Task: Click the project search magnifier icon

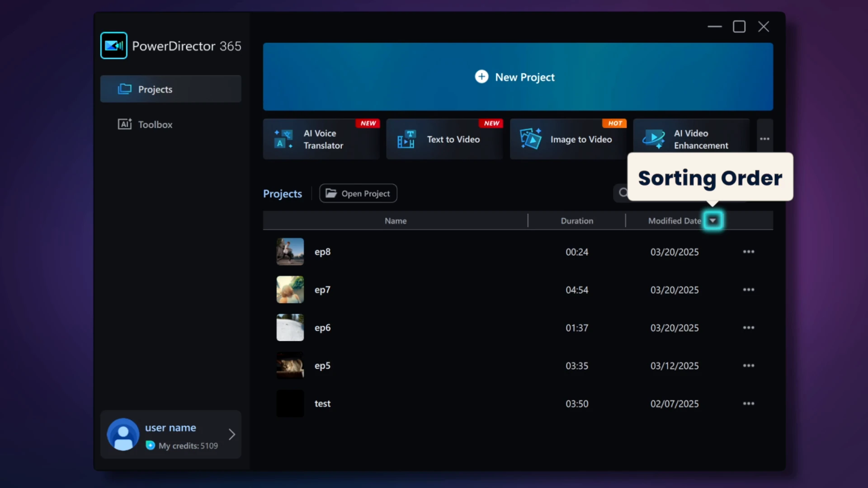Action: click(623, 193)
